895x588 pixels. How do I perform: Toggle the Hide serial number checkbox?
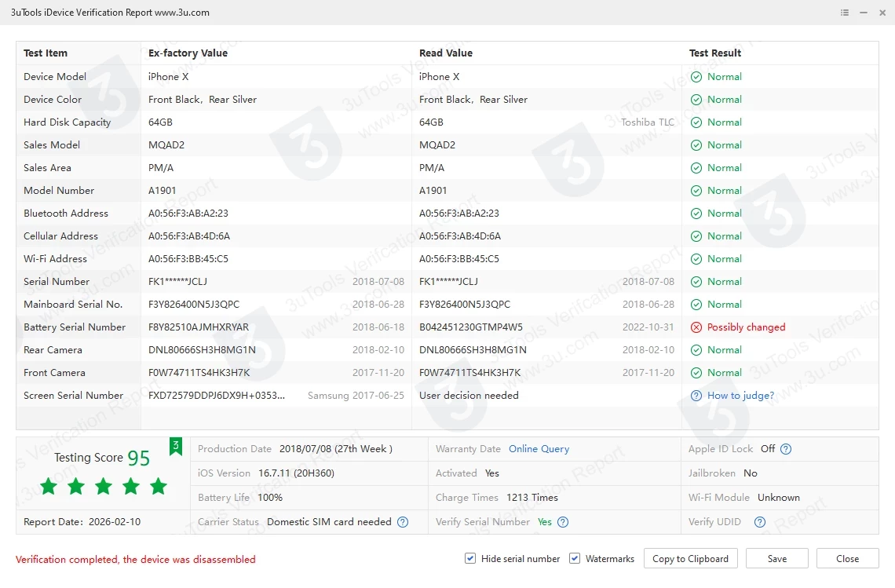(x=470, y=559)
